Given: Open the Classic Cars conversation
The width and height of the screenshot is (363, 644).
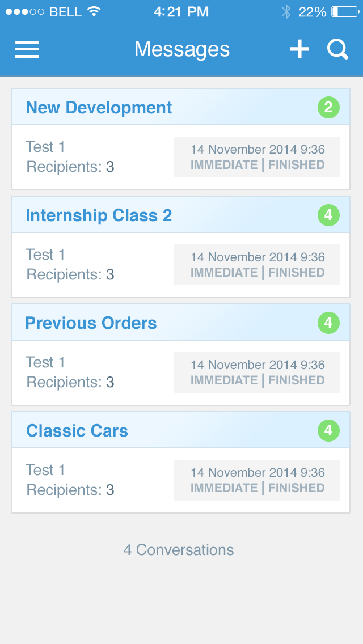Looking at the screenshot, I should [x=77, y=431].
